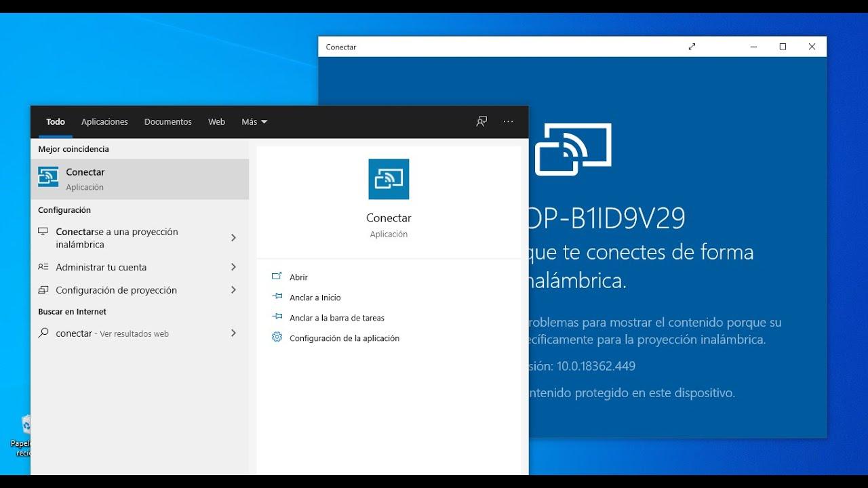Viewport: 868px width, 488px height.
Task: Click the cast screen icon in the Conectar window
Action: coord(574,148)
